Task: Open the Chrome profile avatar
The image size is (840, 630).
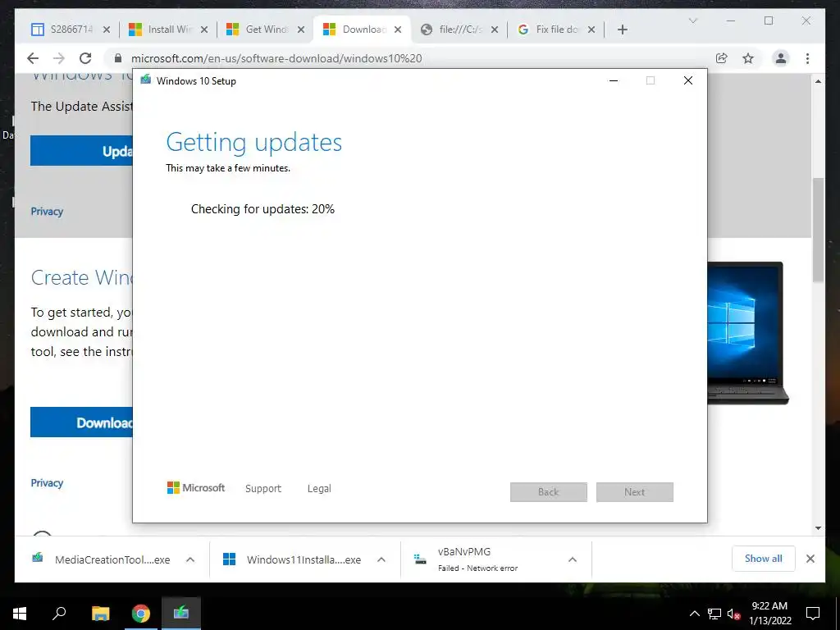Action: tap(781, 58)
